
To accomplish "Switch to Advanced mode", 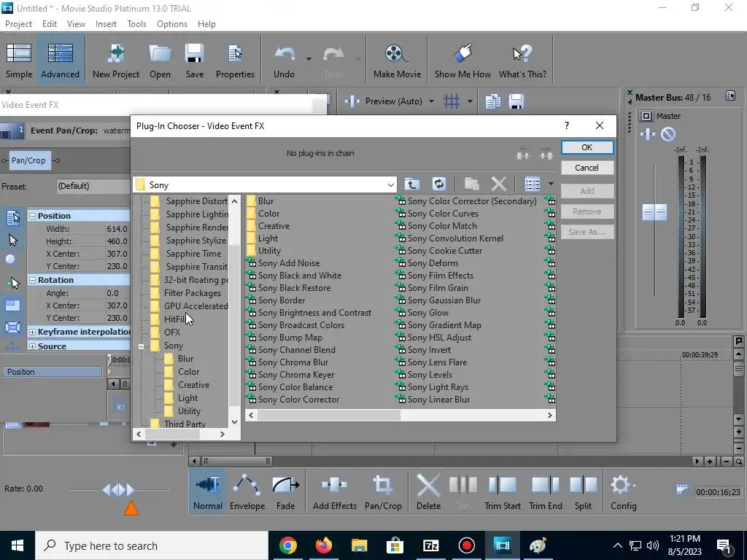I will tap(60, 61).
